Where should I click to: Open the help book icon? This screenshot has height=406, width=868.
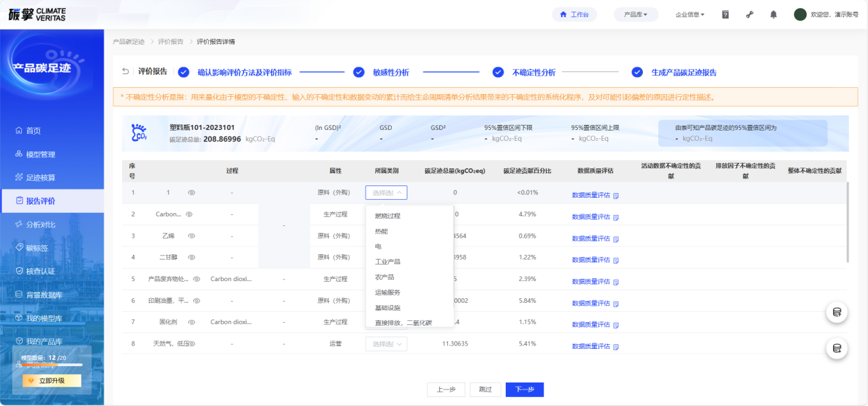click(x=725, y=14)
